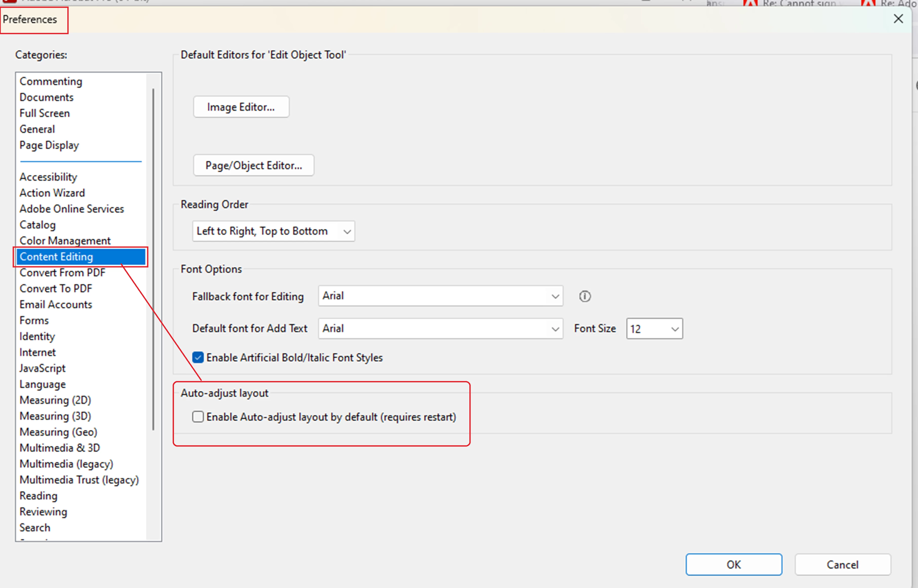Open Default font for Add Text dropdown

pyautogui.click(x=441, y=328)
